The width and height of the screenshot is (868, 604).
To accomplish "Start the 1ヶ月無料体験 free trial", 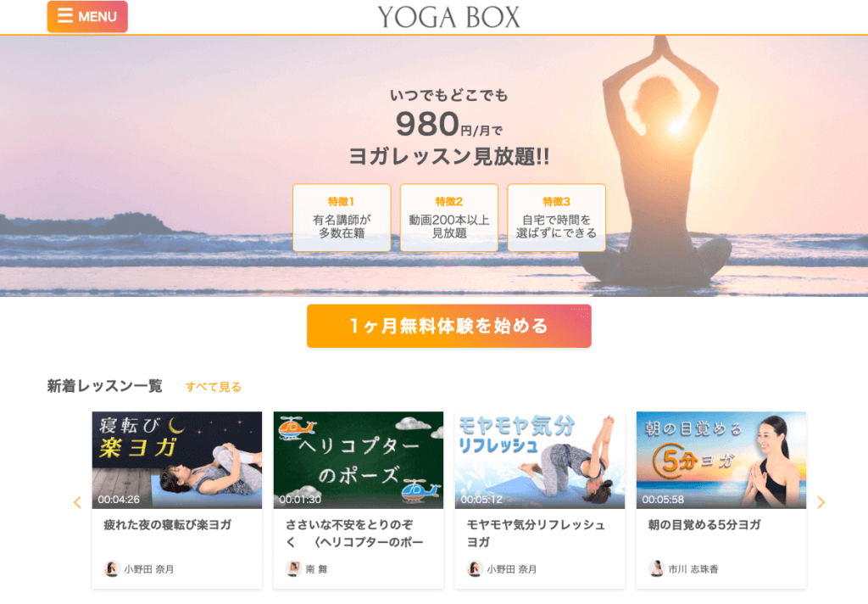I will click(449, 326).
